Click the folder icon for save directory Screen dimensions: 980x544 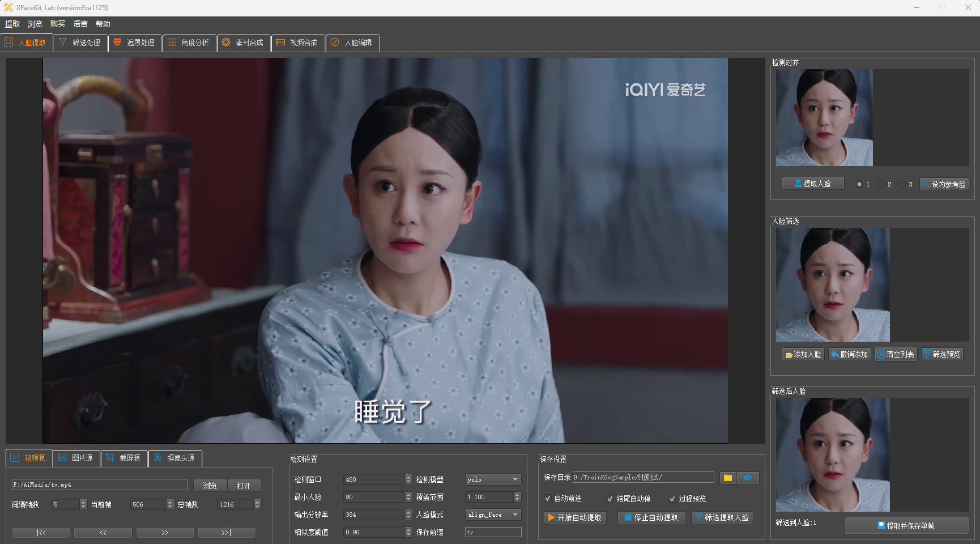[728, 478]
